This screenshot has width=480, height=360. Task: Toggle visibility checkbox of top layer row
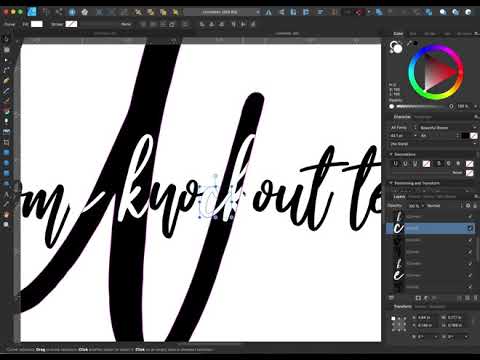[470, 217]
